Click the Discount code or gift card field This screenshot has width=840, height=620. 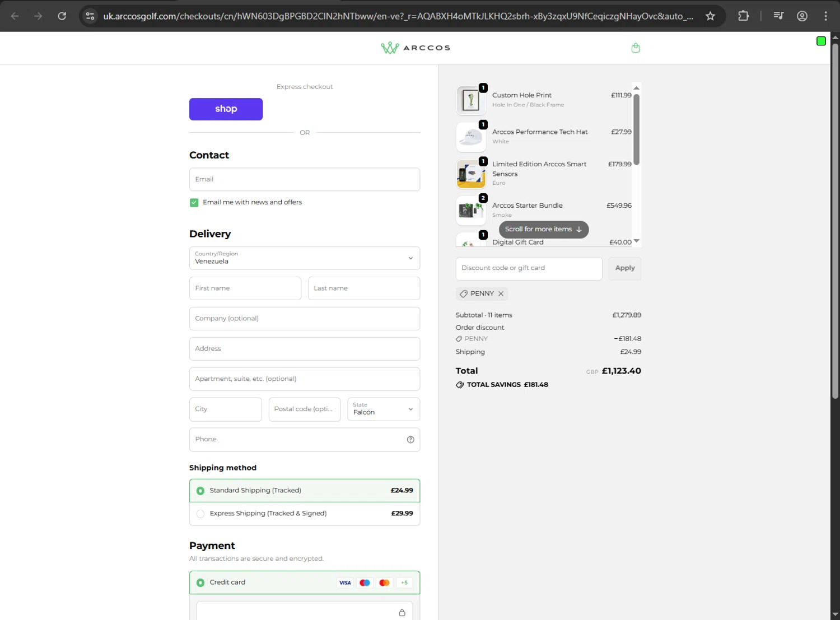click(529, 268)
